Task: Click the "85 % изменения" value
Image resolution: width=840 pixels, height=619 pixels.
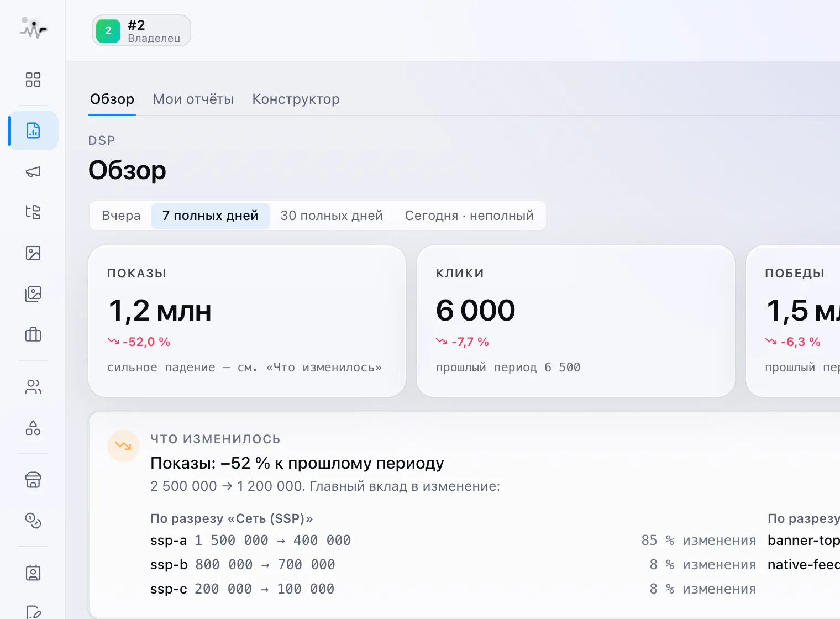Action: pos(699,541)
